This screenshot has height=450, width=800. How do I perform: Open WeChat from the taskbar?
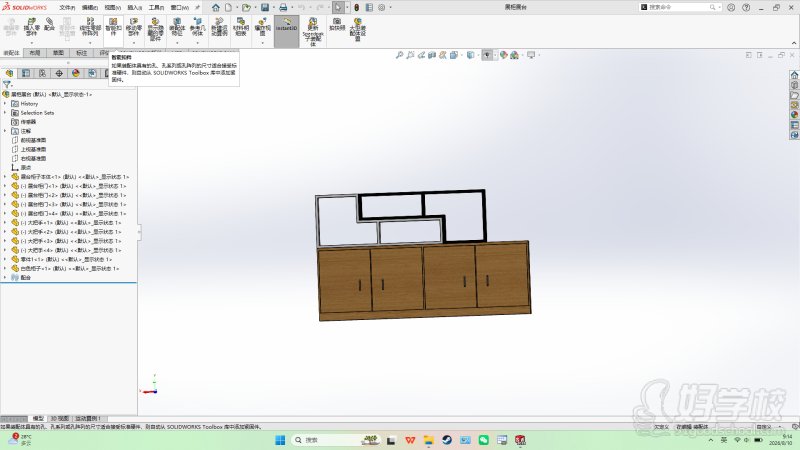(483, 440)
